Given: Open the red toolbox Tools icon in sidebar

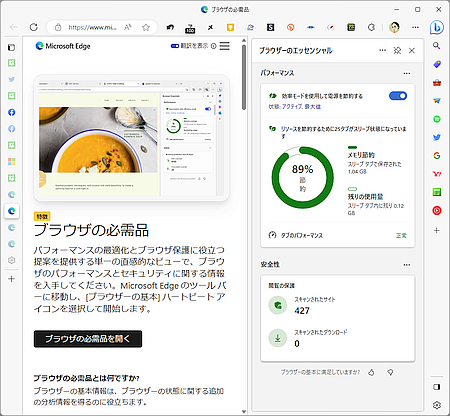Looking at the screenshot, I should 437,82.
